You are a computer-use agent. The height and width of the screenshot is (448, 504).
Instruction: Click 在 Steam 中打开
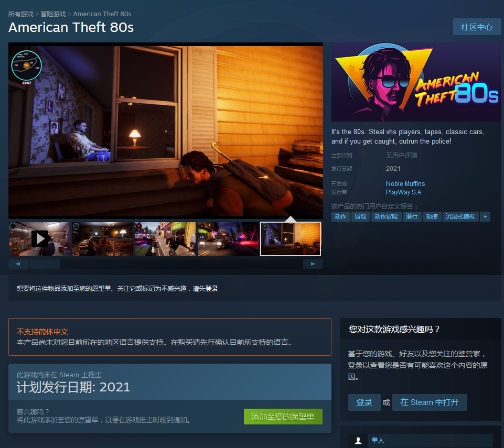pos(430,402)
